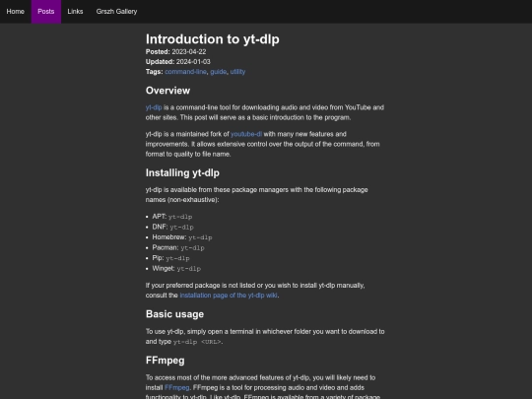This screenshot has width=532, height=399.
Task: Select the Posts tab in navbar
Action: (46, 12)
